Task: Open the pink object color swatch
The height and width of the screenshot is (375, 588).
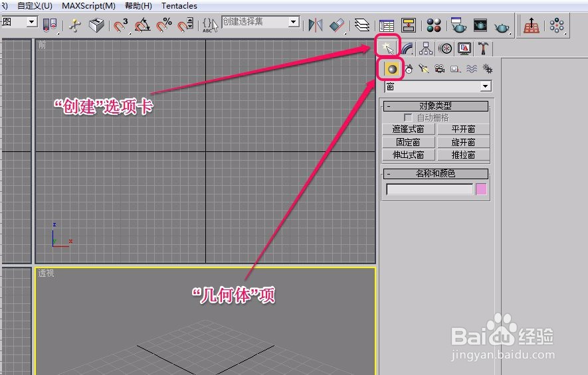Action: [481, 189]
